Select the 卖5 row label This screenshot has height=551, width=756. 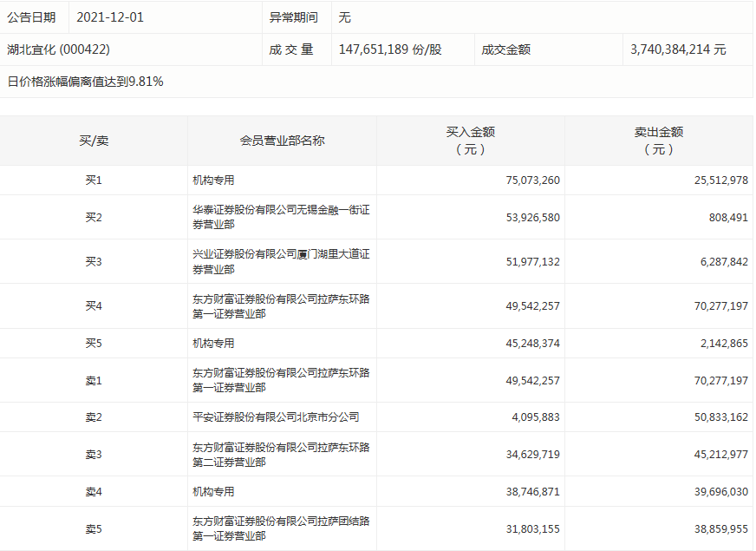tap(94, 528)
